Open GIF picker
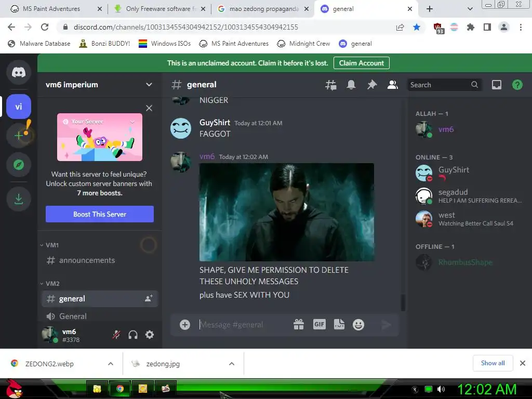This screenshot has width=532, height=399. (319, 324)
